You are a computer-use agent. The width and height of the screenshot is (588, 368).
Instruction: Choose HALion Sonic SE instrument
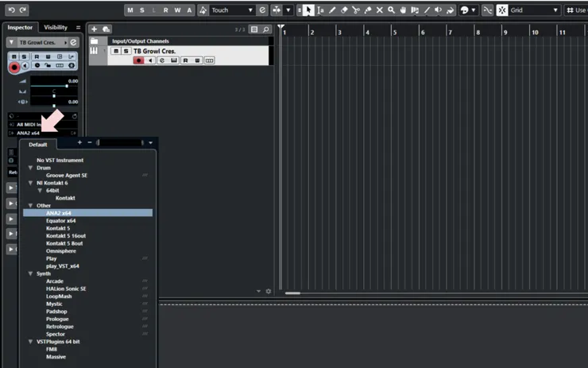66,289
